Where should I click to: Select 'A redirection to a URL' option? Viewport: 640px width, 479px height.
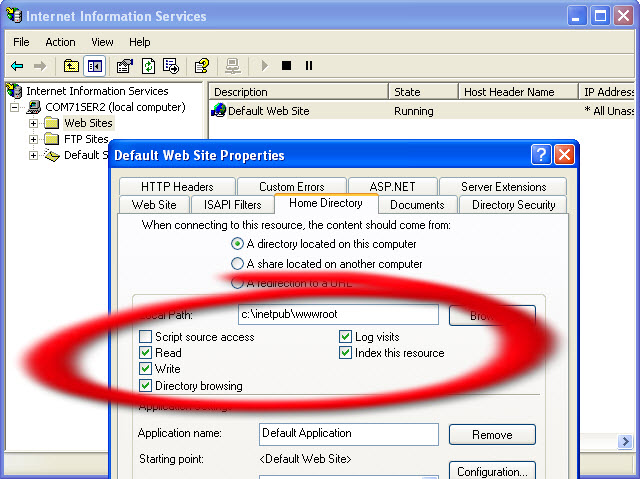click(237, 283)
